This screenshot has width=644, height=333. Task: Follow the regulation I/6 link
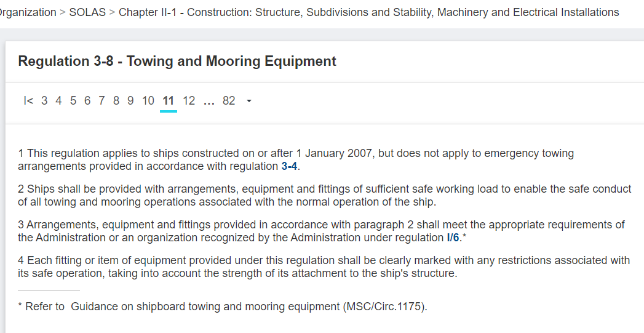pos(453,238)
